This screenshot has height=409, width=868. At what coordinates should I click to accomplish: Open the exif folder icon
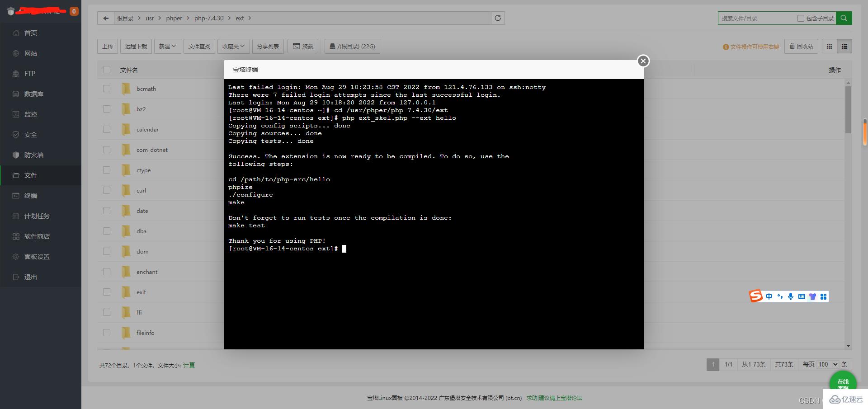[126, 292]
